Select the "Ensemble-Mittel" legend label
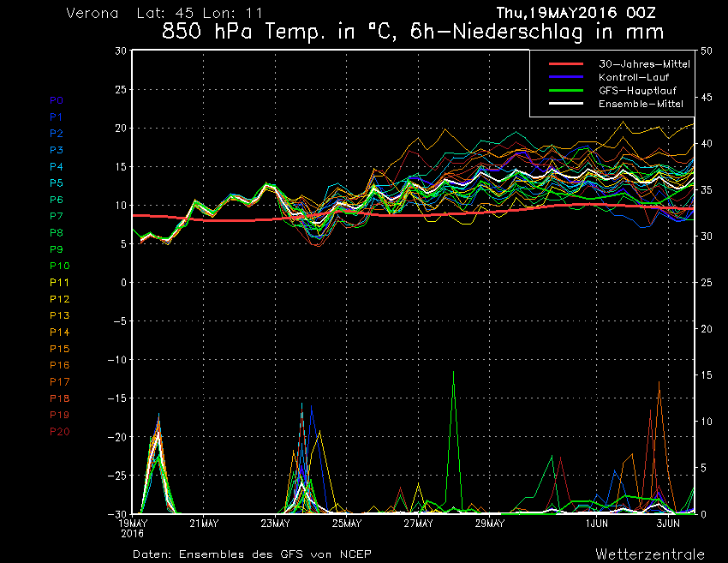728x563 pixels. (x=641, y=104)
